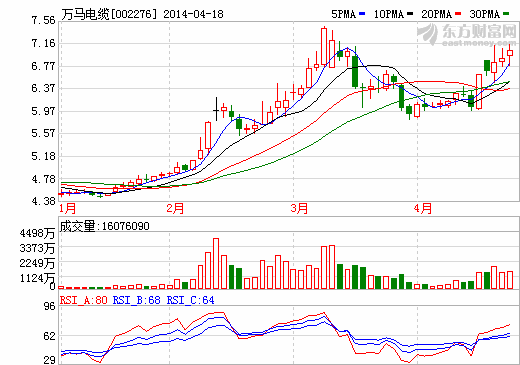Click the 6.77 price axis label
520x365 pixels.
coord(43,66)
